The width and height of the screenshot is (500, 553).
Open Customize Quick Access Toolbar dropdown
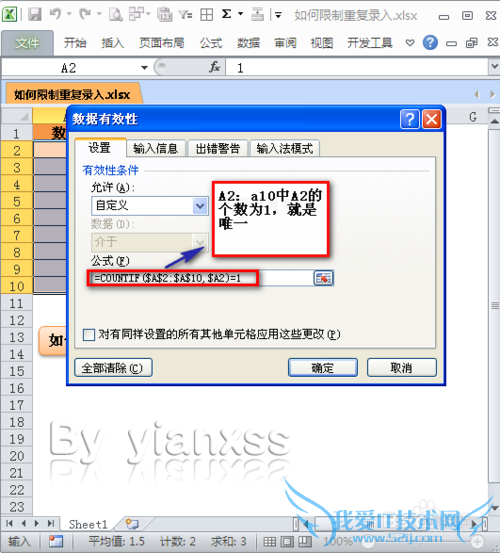pyautogui.click(x=278, y=15)
